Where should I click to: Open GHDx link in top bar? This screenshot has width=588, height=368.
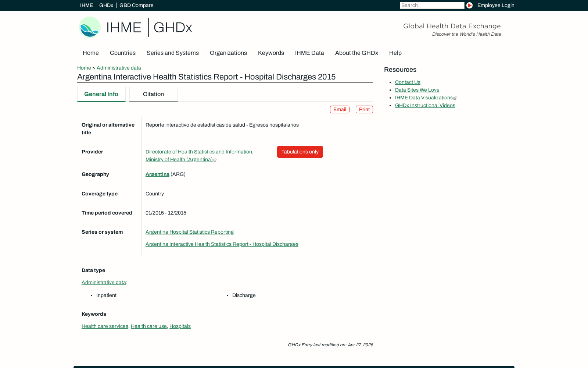pyautogui.click(x=106, y=5)
